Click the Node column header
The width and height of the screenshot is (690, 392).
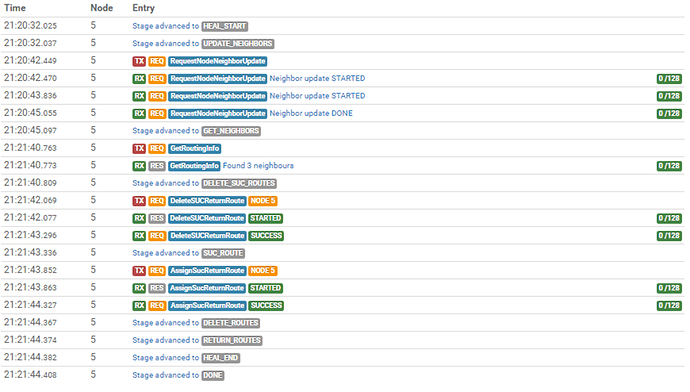click(x=102, y=8)
